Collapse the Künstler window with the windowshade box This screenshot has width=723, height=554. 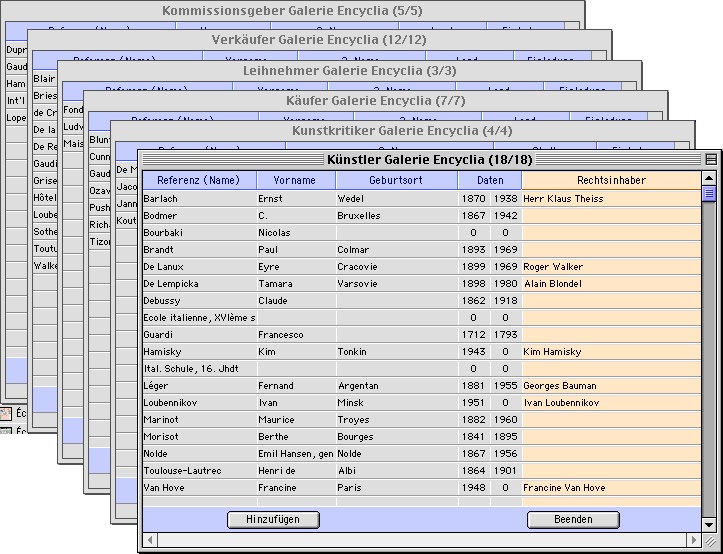[x=711, y=160]
